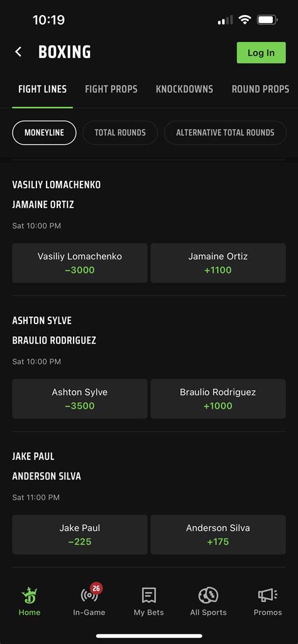Select Alternative Total Rounds filter pill
298x644 pixels.
click(x=225, y=133)
